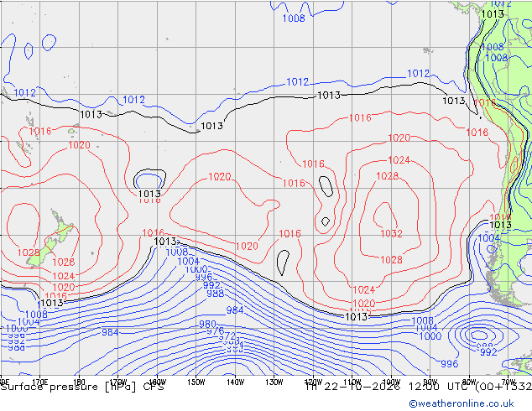Click the blue 1004 label off Chile's coast

pyautogui.click(x=489, y=238)
